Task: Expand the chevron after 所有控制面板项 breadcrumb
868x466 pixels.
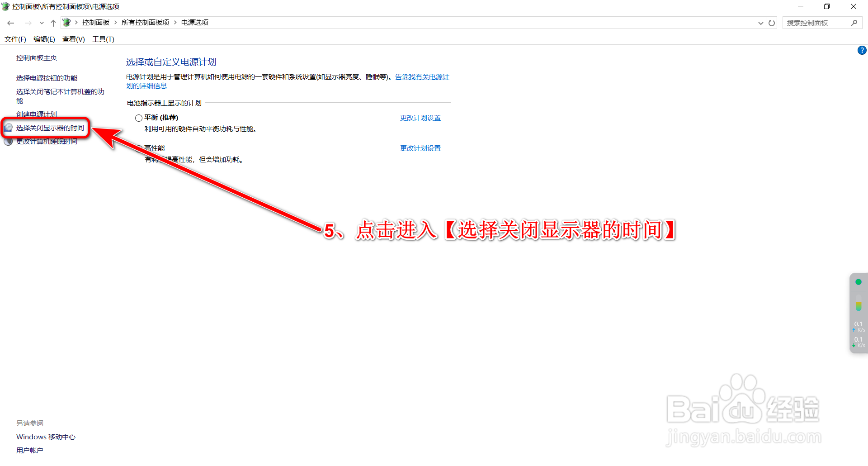Action: pyautogui.click(x=175, y=23)
